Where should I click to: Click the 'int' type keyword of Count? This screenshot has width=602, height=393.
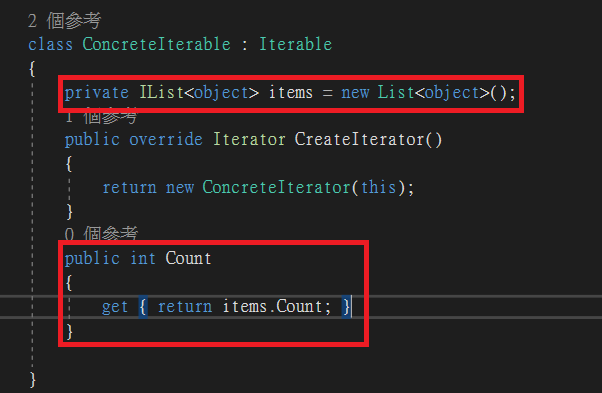point(143,258)
